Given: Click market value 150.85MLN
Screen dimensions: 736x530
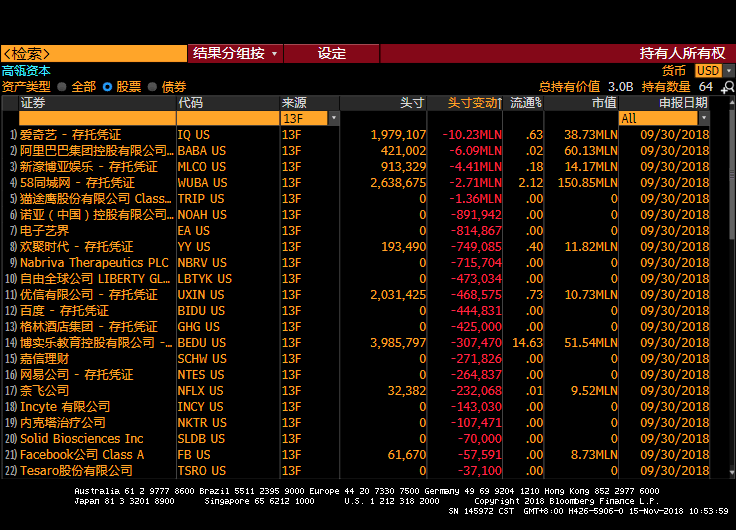Looking at the screenshot, I should 588,183.
